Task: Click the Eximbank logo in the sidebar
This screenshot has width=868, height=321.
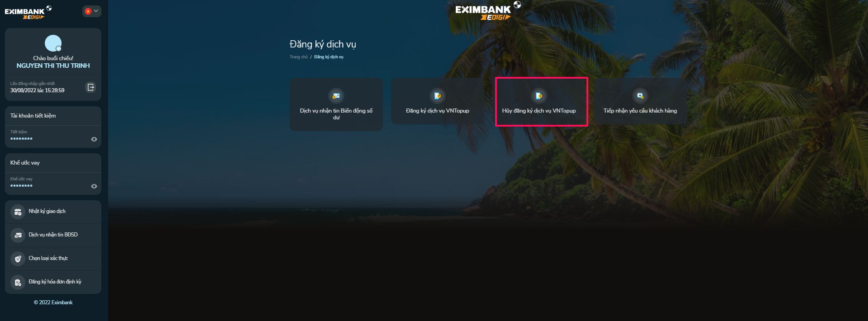Action: pyautogui.click(x=28, y=12)
